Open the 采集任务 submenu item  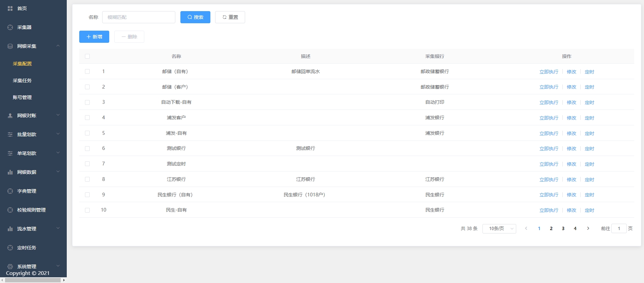point(22,81)
